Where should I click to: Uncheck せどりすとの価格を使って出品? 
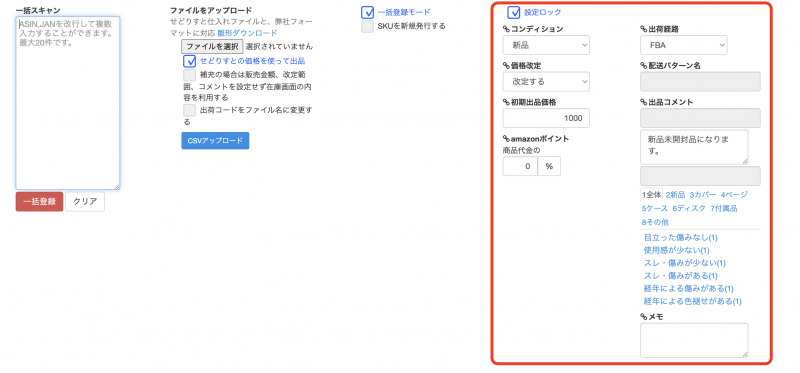pos(190,61)
